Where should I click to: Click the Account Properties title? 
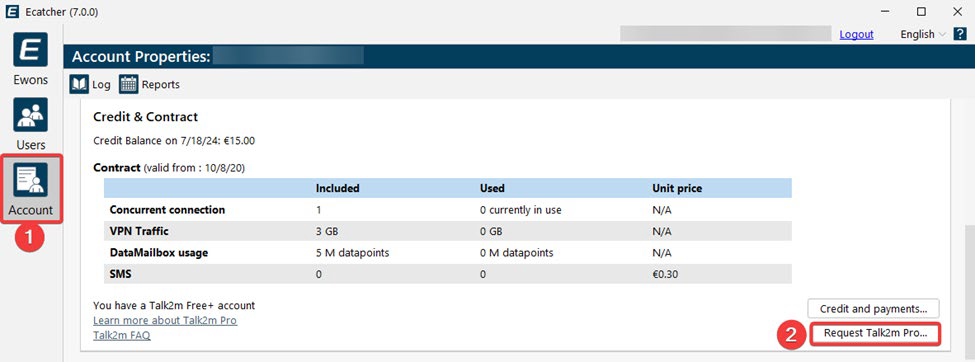coord(141,57)
